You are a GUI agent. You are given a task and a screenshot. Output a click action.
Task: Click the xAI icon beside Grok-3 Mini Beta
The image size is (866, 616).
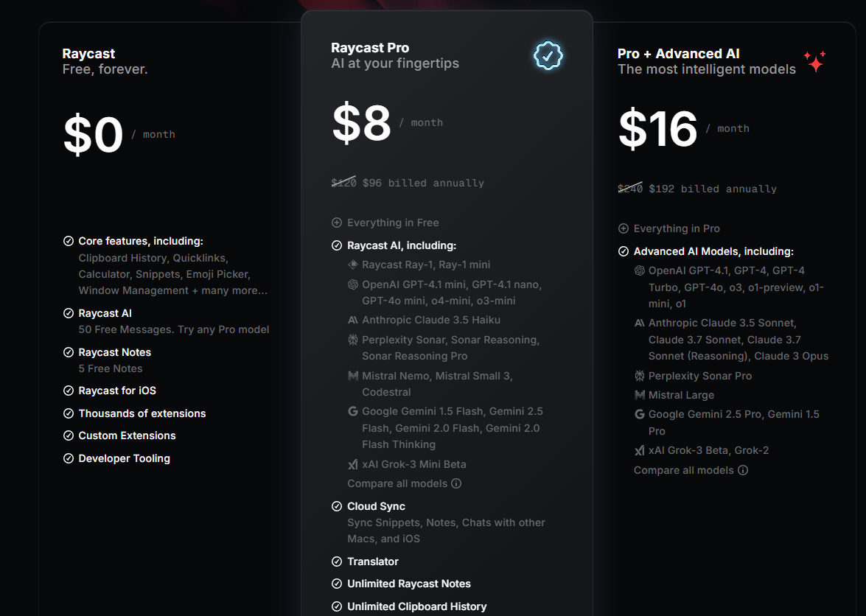coord(352,464)
